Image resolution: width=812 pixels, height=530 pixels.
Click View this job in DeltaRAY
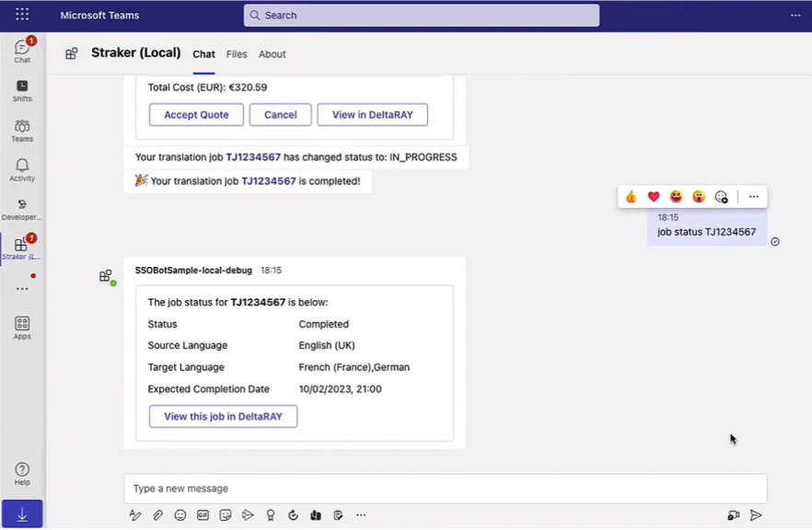(x=223, y=417)
